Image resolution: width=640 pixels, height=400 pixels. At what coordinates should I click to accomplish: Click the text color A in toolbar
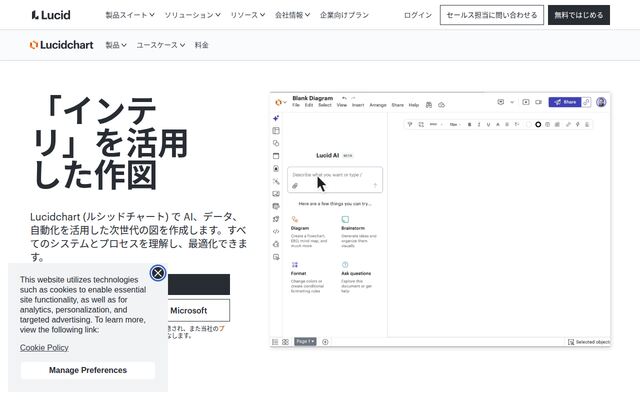(x=498, y=124)
